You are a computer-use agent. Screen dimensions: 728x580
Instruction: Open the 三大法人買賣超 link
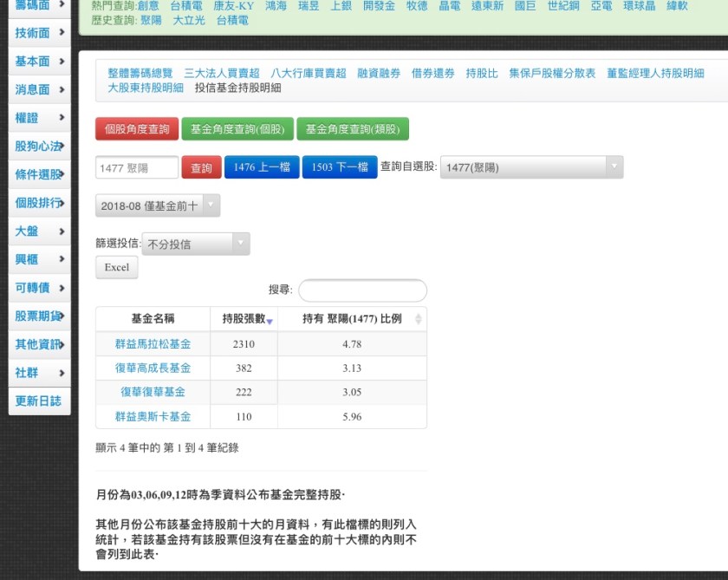pyautogui.click(x=221, y=74)
